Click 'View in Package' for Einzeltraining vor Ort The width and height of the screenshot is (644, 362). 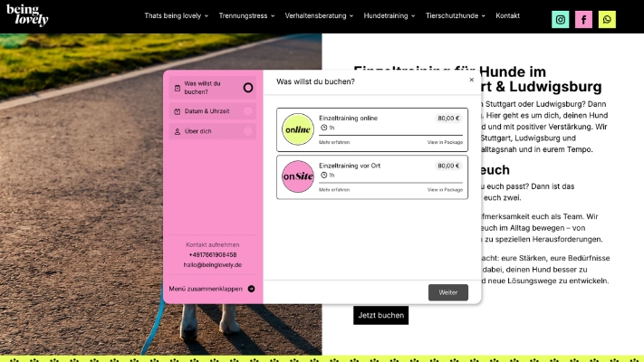(445, 189)
